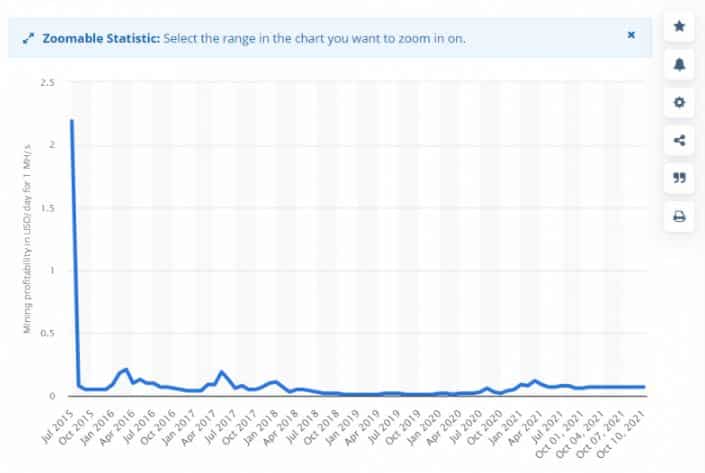Click the 2.5 y-axis tick label
Screen dimensions: 705x473
pyautogui.click(x=48, y=82)
